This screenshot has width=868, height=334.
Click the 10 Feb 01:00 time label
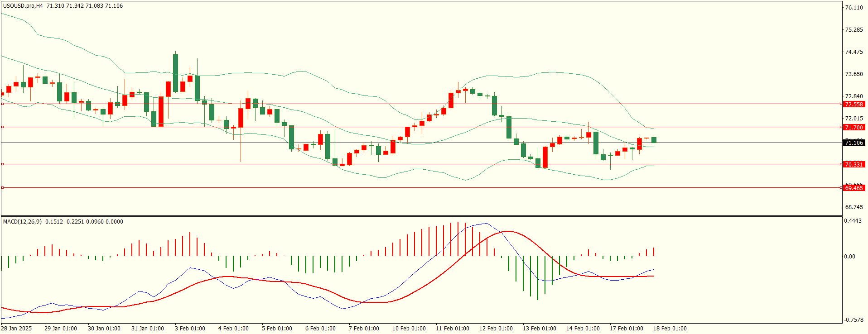409,329
